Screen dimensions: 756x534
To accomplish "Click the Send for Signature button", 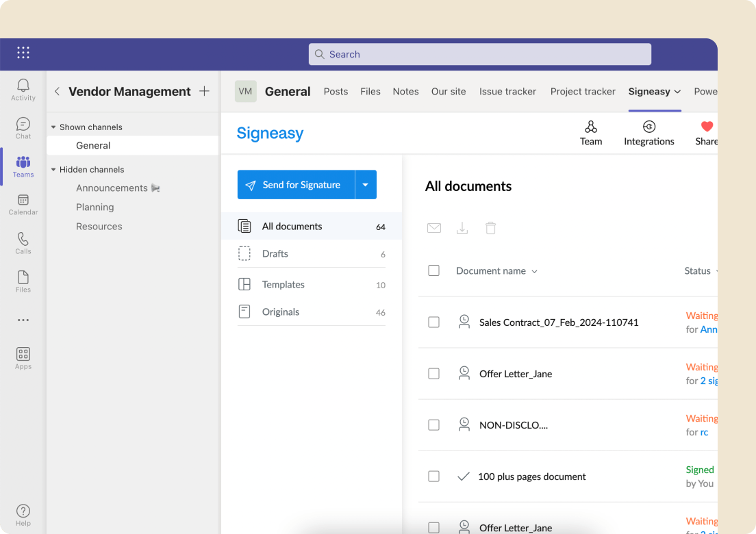I will click(295, 184).
